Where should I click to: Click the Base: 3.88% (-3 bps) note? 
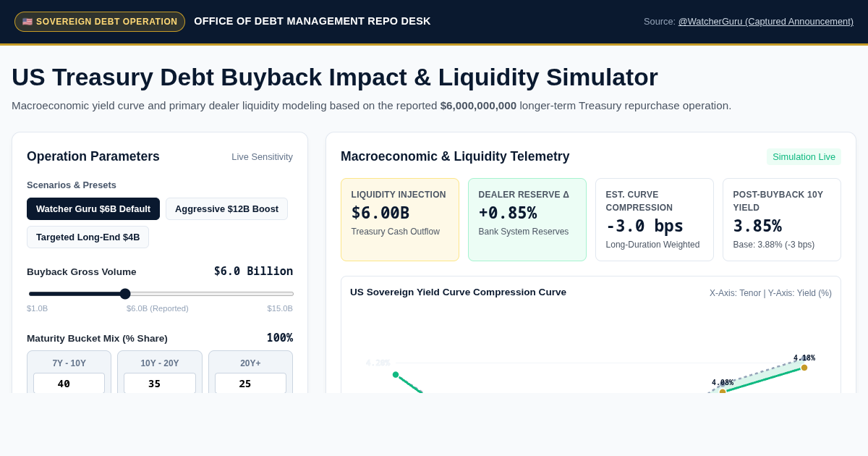coord(774,245)
